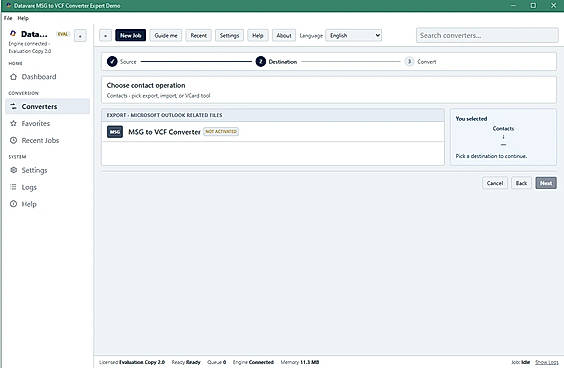Click the 'Engine Connected' status bar entry

pos(253,362)
